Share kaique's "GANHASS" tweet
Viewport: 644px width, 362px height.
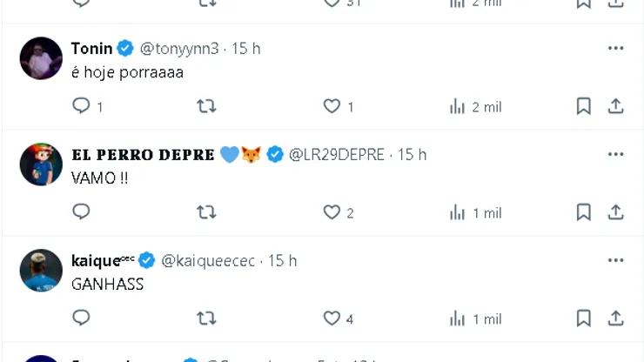[616, 318]
